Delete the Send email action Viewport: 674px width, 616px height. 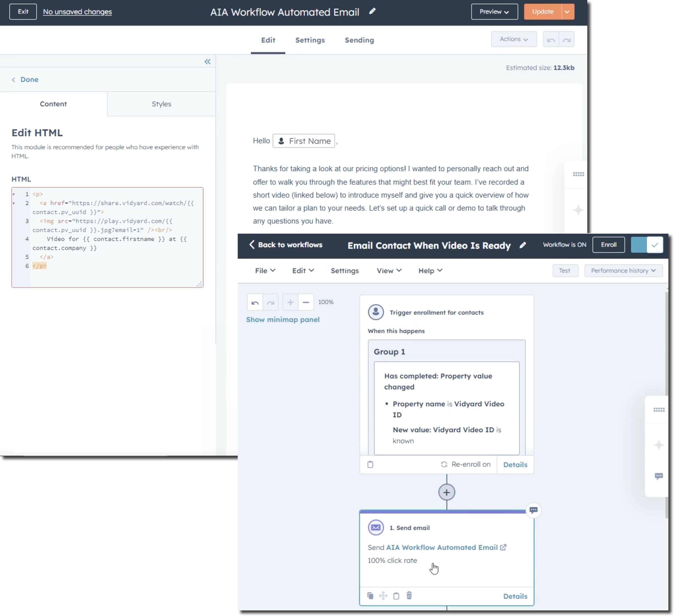(x=409, y=595)
